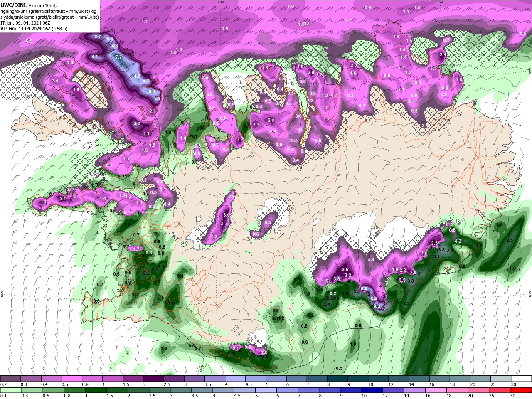Click the 3.5 rainfall value on the map
This screenshot has width=532, height=399.
click(x=449, y=250)
